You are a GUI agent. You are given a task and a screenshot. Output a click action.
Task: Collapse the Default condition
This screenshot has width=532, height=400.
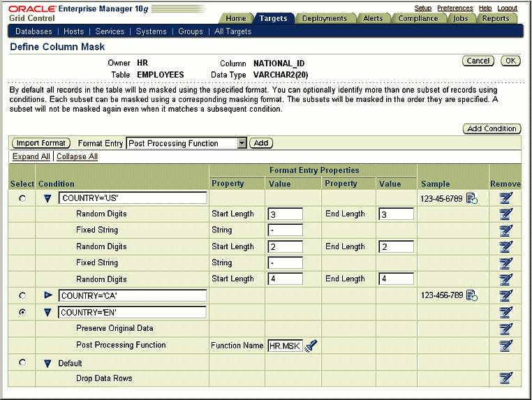point(47,364)
